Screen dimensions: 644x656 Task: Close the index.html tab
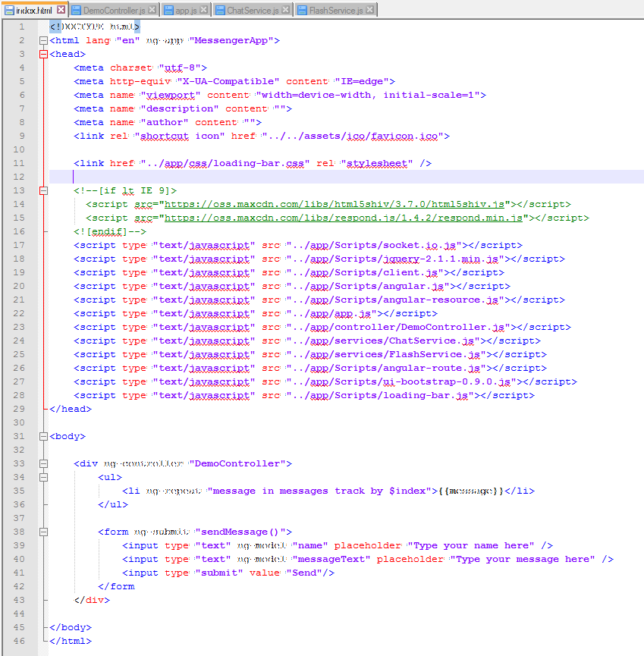(x=61, y=9)
